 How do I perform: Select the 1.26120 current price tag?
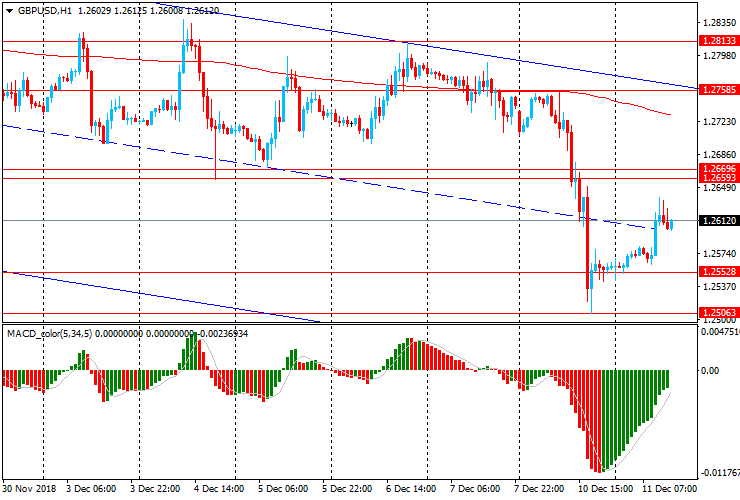click(719, 220)
